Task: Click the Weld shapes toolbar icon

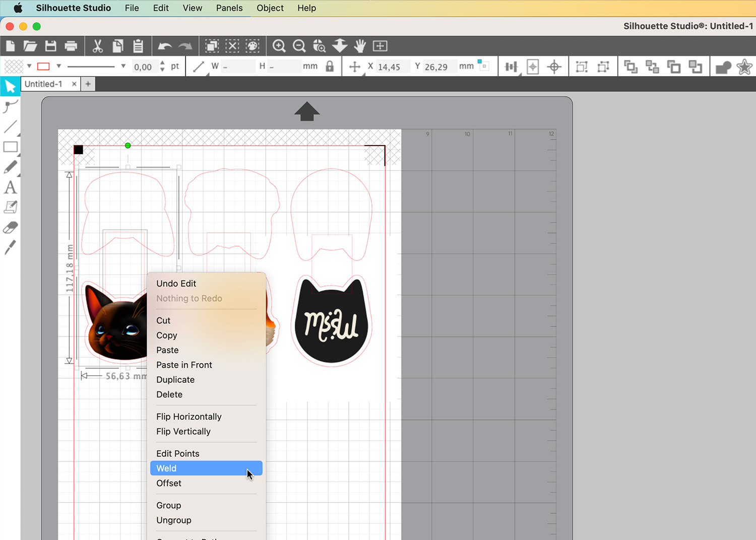Action: [723, 67]
